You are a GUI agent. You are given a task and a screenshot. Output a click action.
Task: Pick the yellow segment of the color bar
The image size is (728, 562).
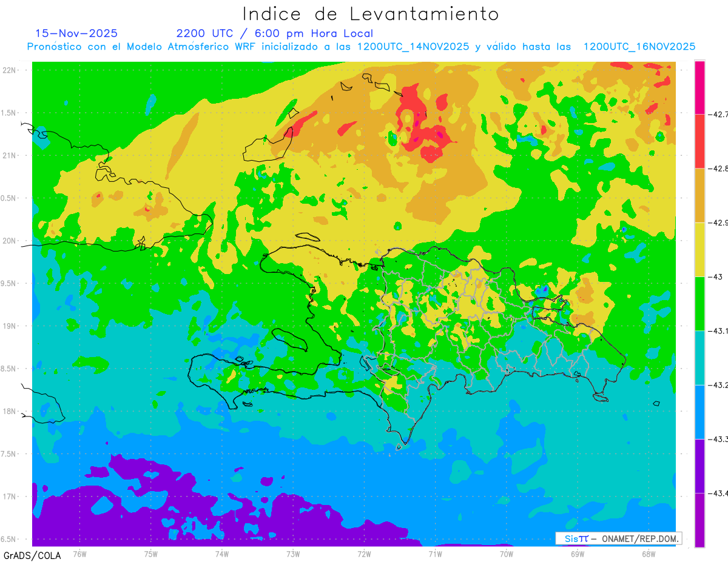[x=699, y=249]
